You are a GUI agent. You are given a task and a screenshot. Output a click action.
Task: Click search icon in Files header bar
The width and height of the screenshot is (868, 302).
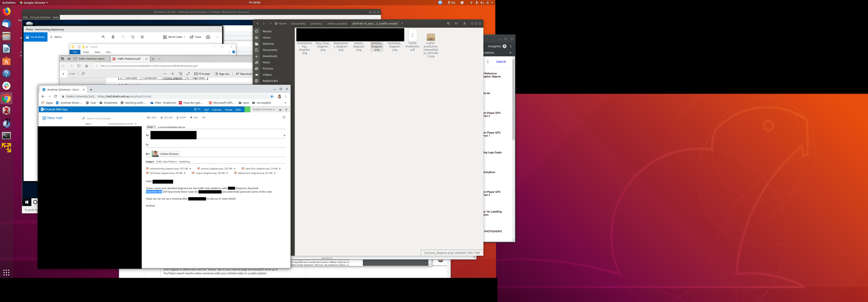[448, 24]
